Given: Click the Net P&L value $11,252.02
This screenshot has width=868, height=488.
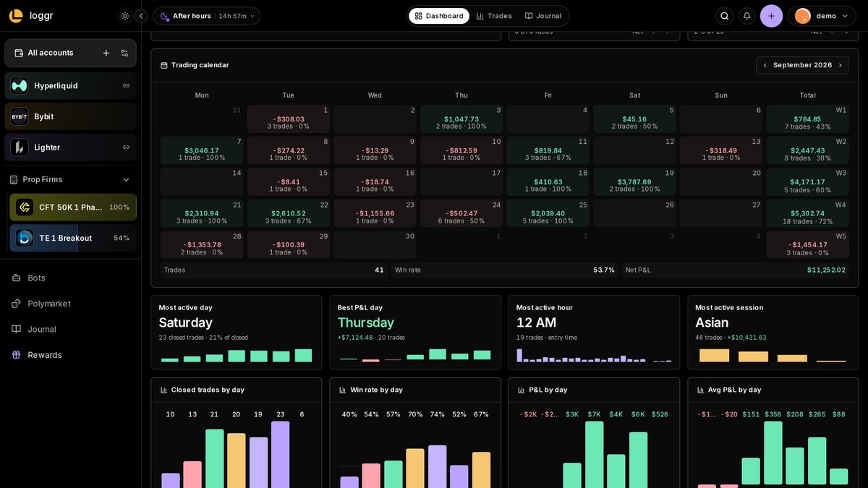Looking at the screenshot, I should point(826,270).
